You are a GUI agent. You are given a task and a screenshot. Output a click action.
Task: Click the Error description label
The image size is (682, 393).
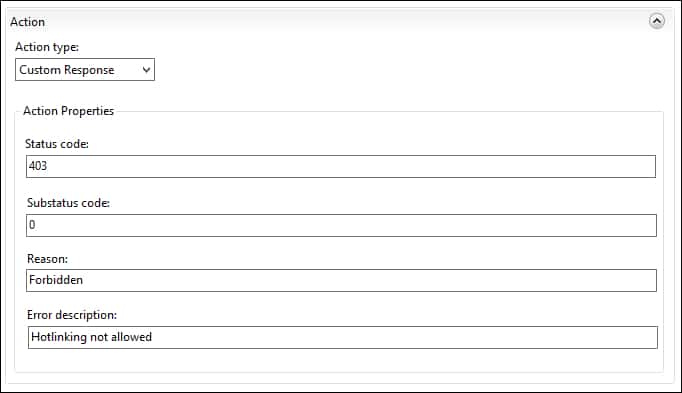(x=72, y=315)
